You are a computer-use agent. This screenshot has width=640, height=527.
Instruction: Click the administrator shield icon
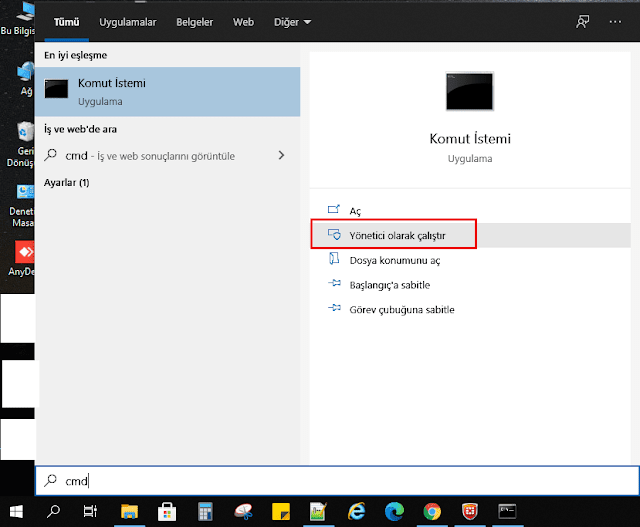click(x=334, y=234)
